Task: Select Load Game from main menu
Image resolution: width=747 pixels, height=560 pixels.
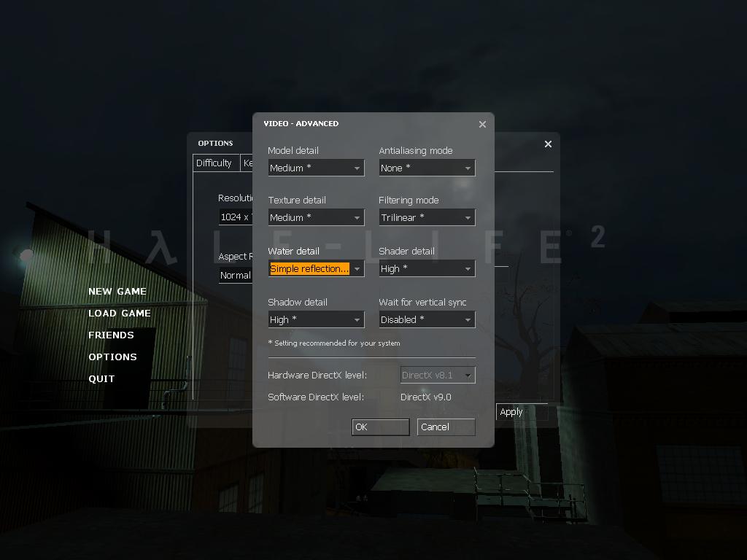Action: click(x=120, y=314)
